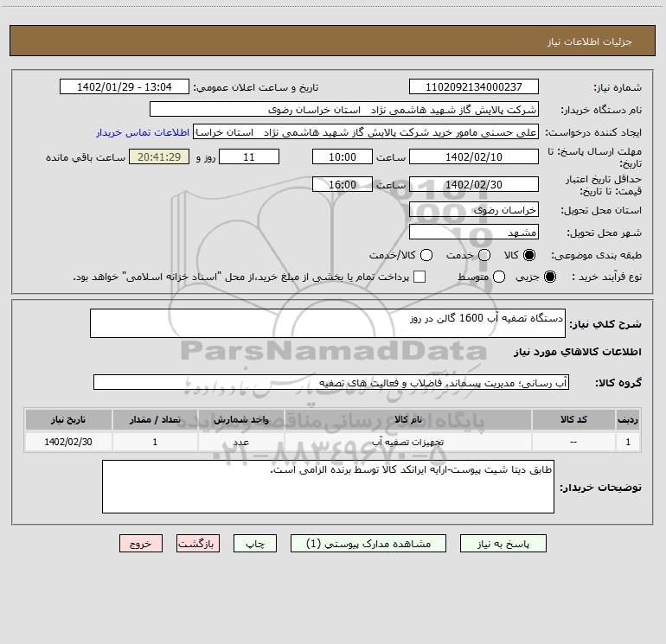Select the کالا/خدمت radio button
Image resolution: width=666 pixels, height=644 pixels.
click(x=426, y=255)
